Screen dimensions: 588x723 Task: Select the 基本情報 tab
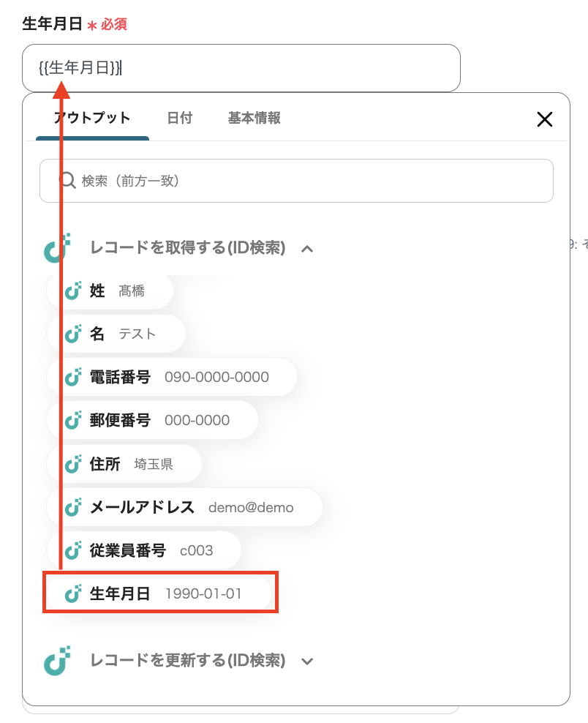[x=254, y=118]
